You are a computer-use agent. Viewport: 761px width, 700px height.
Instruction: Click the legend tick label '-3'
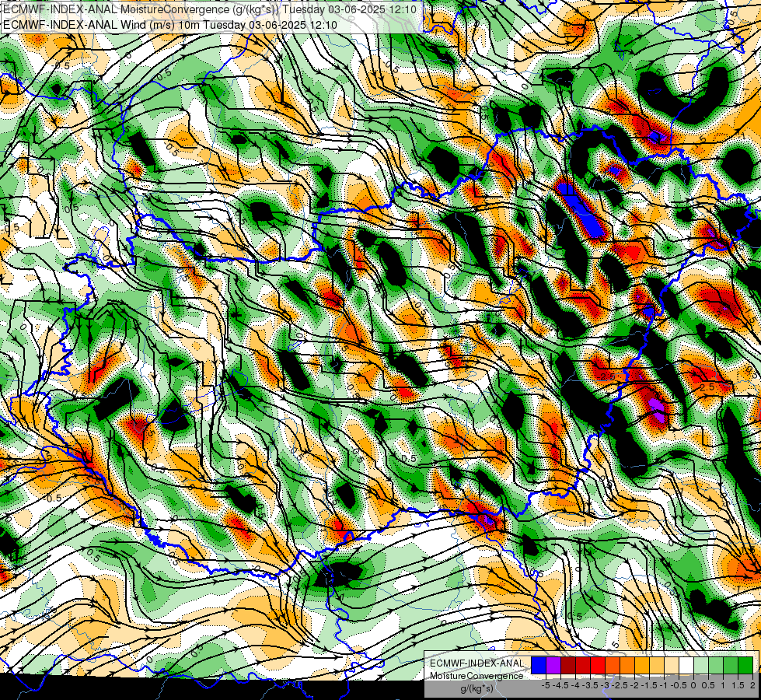tap(606, 685)
